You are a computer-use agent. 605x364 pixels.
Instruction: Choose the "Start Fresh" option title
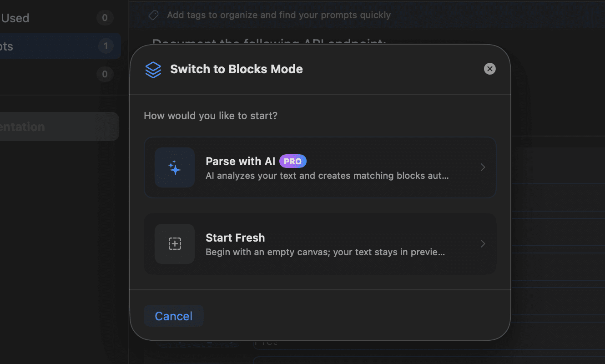coord(235,238)
